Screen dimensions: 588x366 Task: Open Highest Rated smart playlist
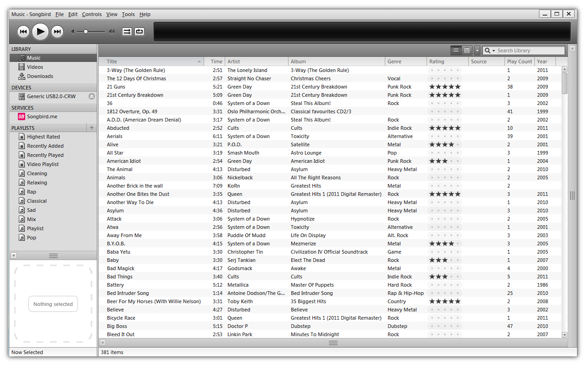53,137
